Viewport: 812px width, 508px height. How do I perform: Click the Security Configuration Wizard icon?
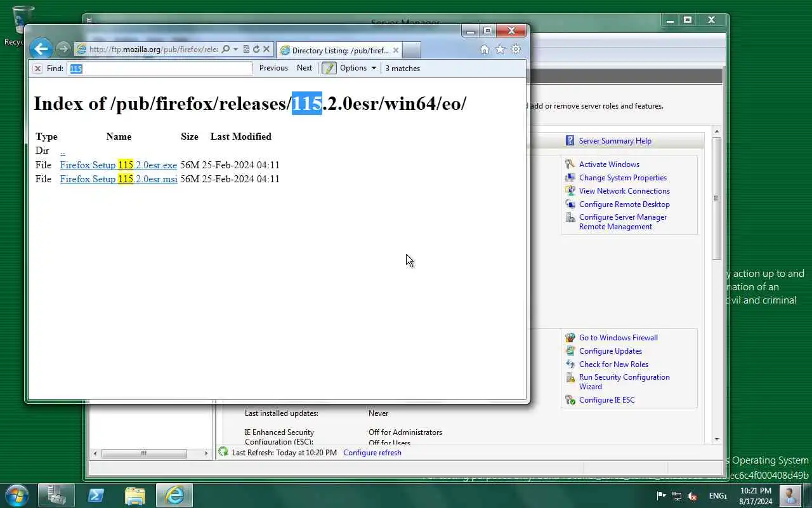[x=570, y=378]
